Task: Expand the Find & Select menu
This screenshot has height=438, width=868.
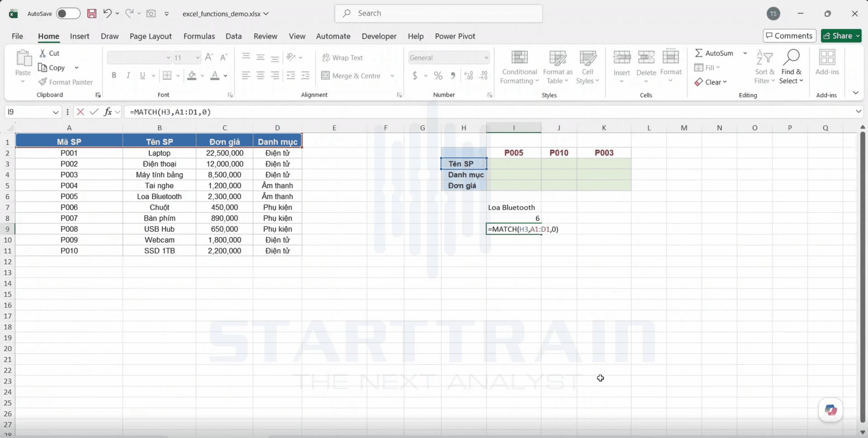Action: (x=791, y=67)
